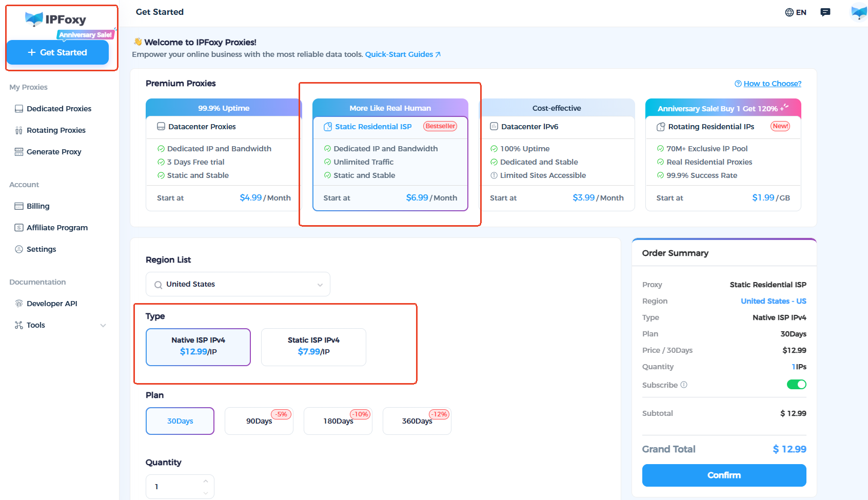This screenshot has width=868, height=500.
Task: Click the Developer API fingerprint icon
Action: point(19,304)
